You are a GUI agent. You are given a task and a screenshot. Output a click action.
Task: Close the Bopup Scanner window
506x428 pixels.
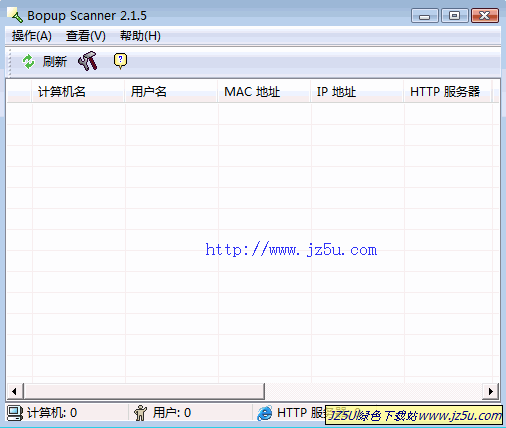(485, 16)
